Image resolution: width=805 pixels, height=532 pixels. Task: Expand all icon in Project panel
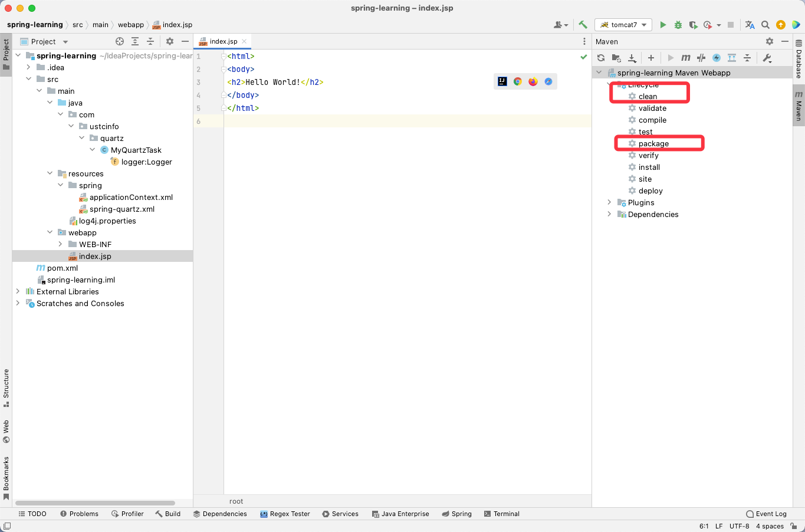click(135, 41)
